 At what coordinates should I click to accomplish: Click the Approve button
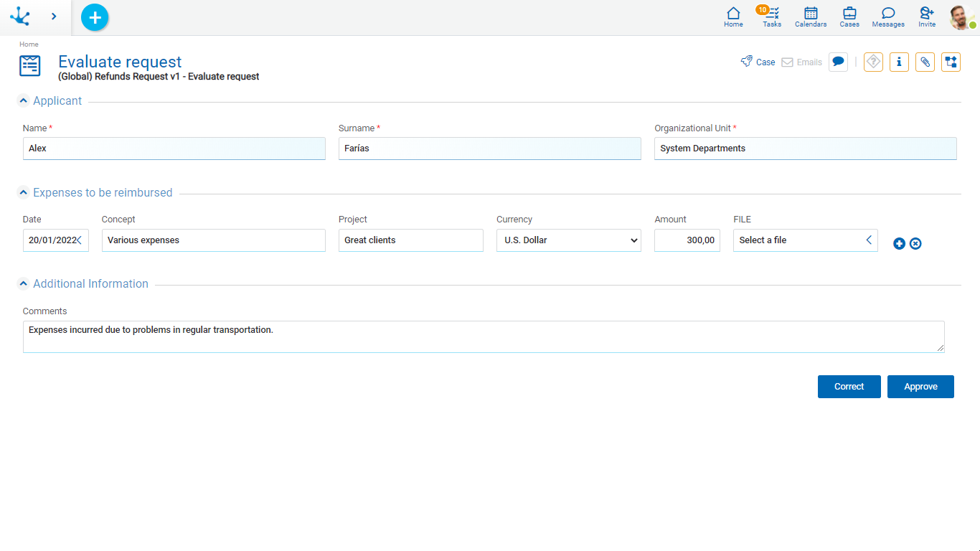click(920, 387)
